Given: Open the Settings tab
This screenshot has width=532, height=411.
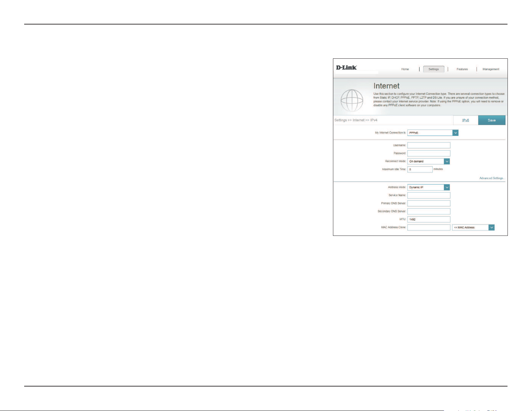Looking at the screenshot, I should pos(434,69).
